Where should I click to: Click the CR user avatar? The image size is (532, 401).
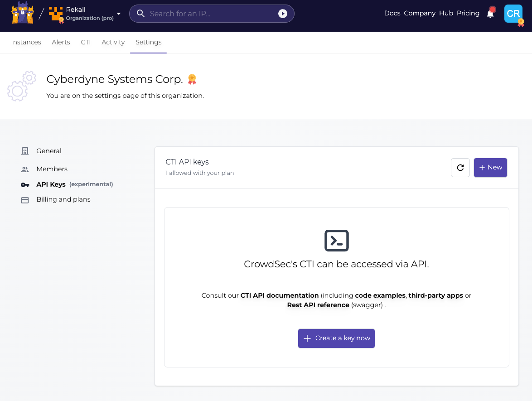click(513, 14)
